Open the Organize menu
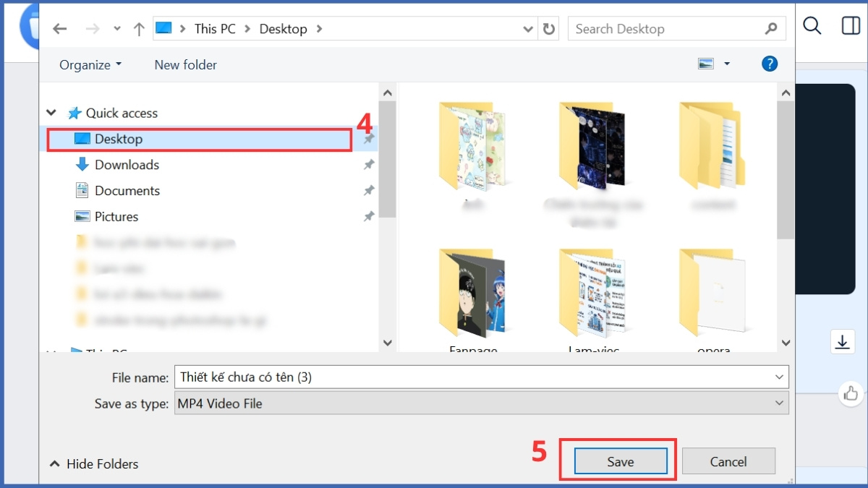The image size is (868, 488). pos(90,64)
